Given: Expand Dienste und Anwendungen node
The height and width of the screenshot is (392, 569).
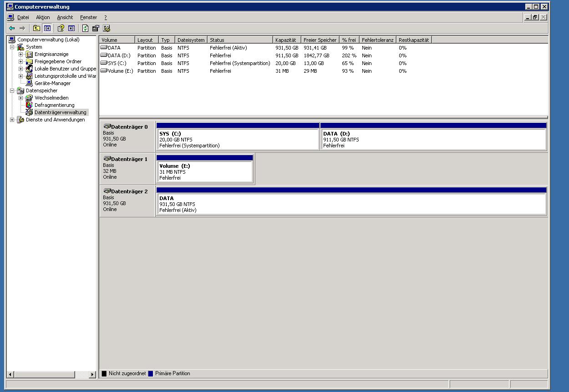Looking at the screenshot, I should (x=12, y=120).
